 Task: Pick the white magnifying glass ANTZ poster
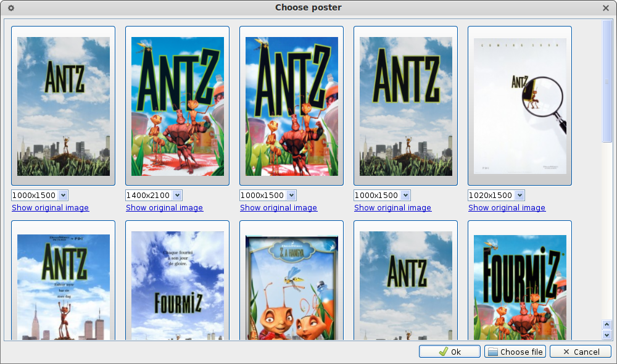(520, 106)
